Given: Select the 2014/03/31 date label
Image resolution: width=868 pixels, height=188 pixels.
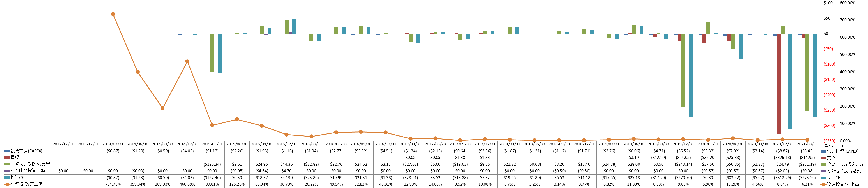Looking at the screenshot, I should pos(113,144).
